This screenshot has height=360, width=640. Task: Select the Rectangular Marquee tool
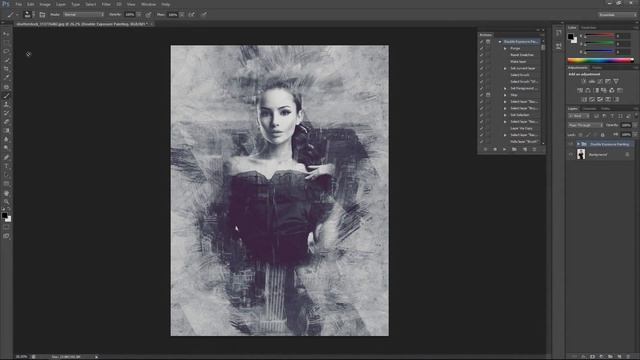click(x=6, y=42)
